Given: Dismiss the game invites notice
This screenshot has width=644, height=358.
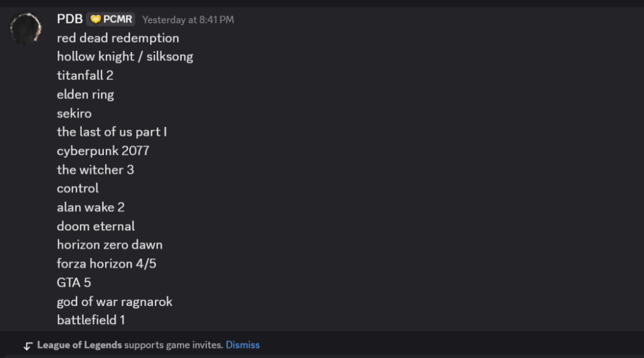Looking at the screenshot, I should (x=242, y=345).
